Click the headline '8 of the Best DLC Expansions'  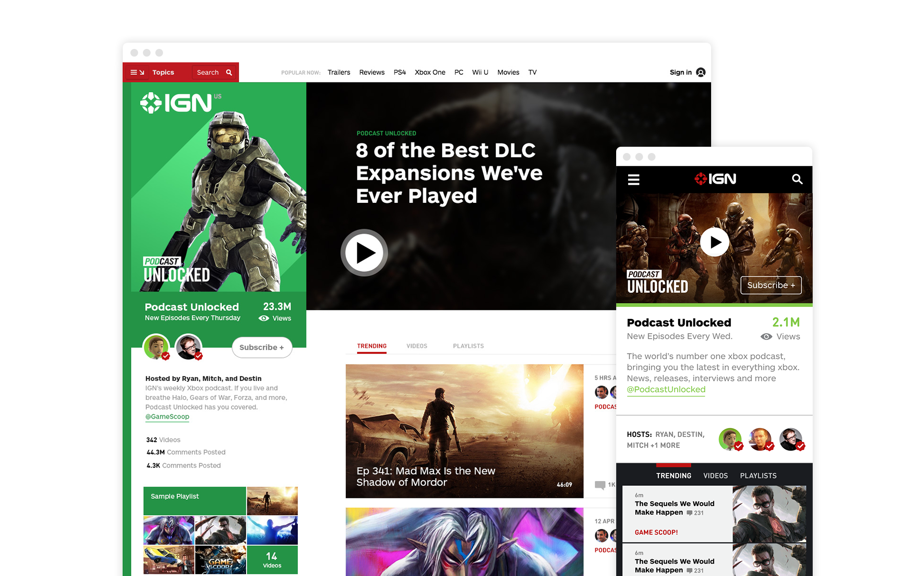tap(449, 173)
